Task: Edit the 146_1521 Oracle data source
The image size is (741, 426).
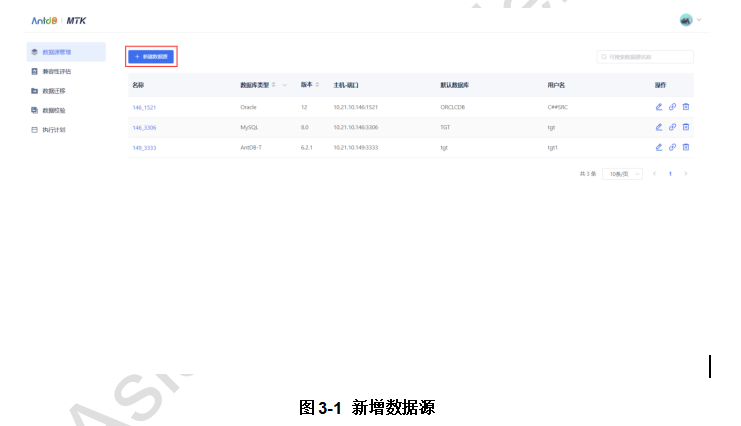Action: coord(659,107)
